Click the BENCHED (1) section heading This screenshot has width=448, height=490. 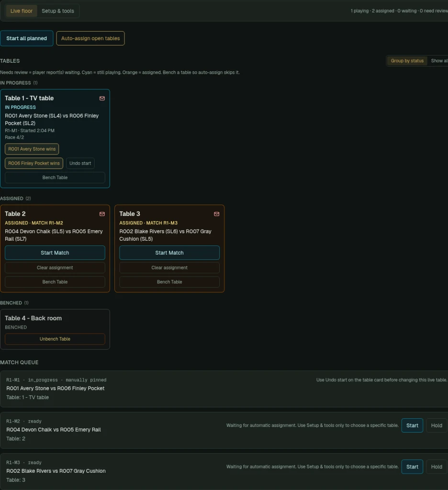tap(14, 303)
